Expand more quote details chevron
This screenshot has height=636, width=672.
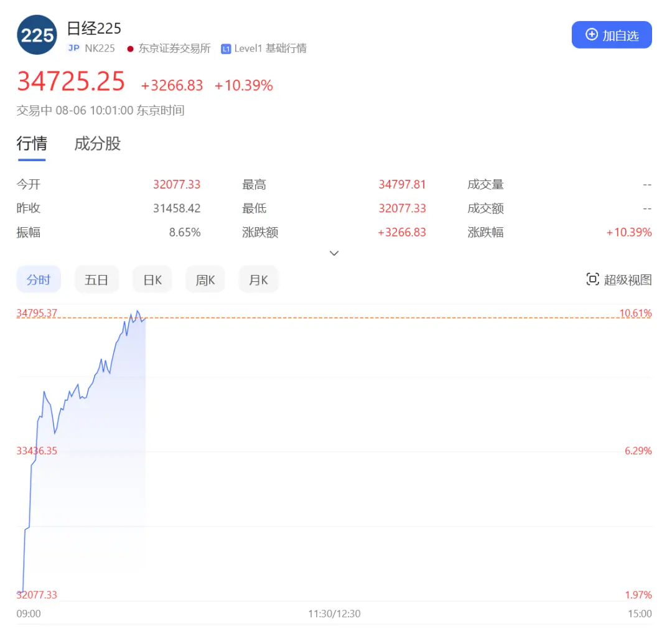click(334, 253)
